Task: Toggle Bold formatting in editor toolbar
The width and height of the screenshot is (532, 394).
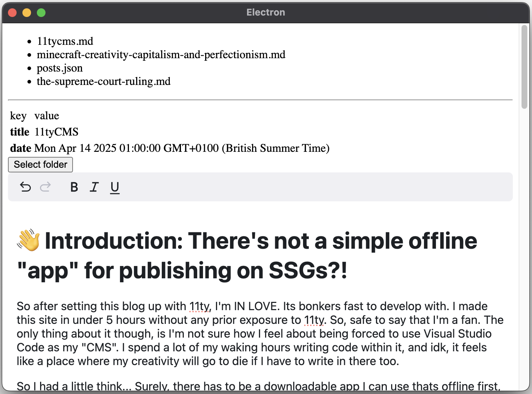Action: click(x=74, y=187)
